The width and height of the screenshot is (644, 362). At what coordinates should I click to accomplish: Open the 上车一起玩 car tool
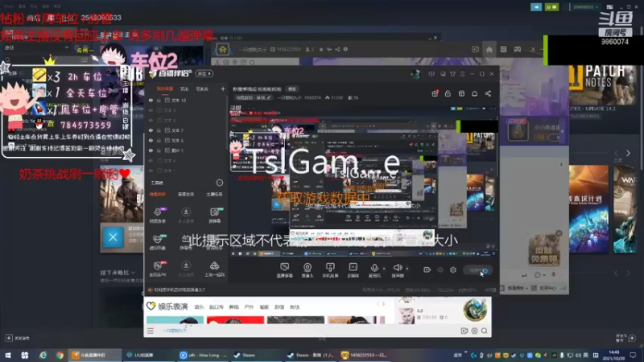214,269
